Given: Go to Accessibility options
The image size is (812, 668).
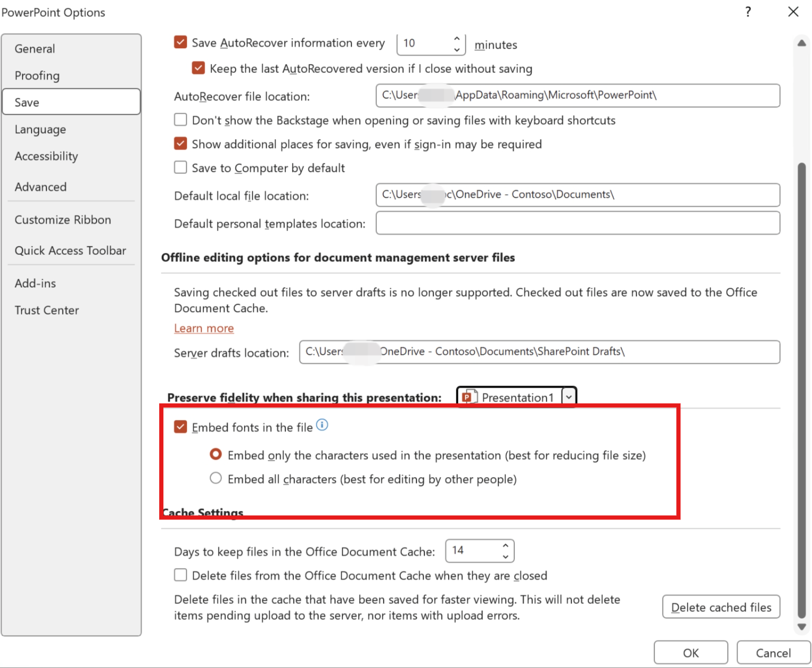Looking at the screenshot, I should [71, 157].
